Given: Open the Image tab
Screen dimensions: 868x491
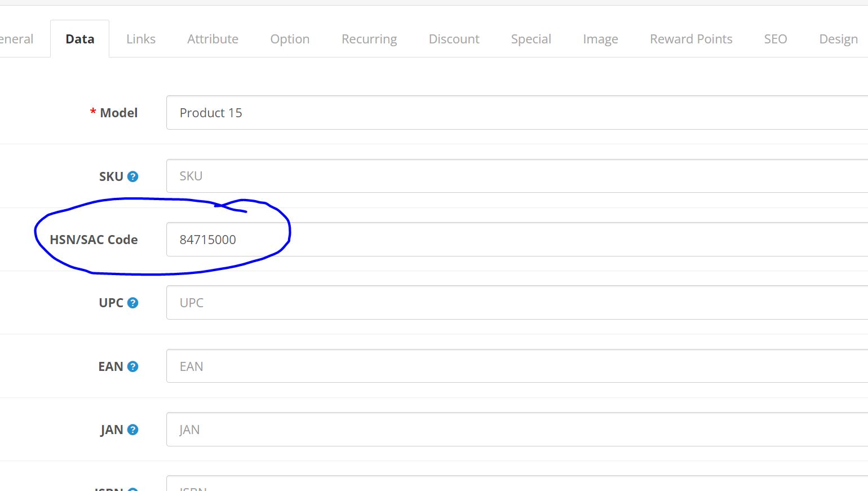Looking at the screenshot, I should [x=600, y=39].
